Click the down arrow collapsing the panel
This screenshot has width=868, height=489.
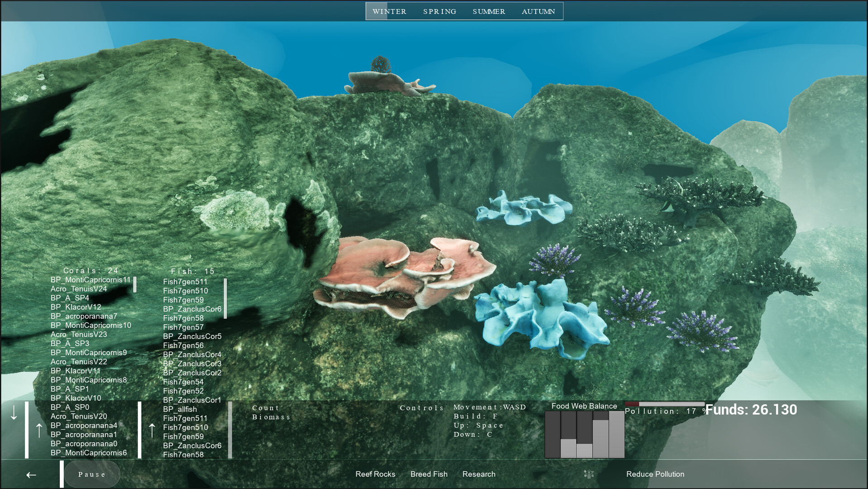tap(14, 413)
